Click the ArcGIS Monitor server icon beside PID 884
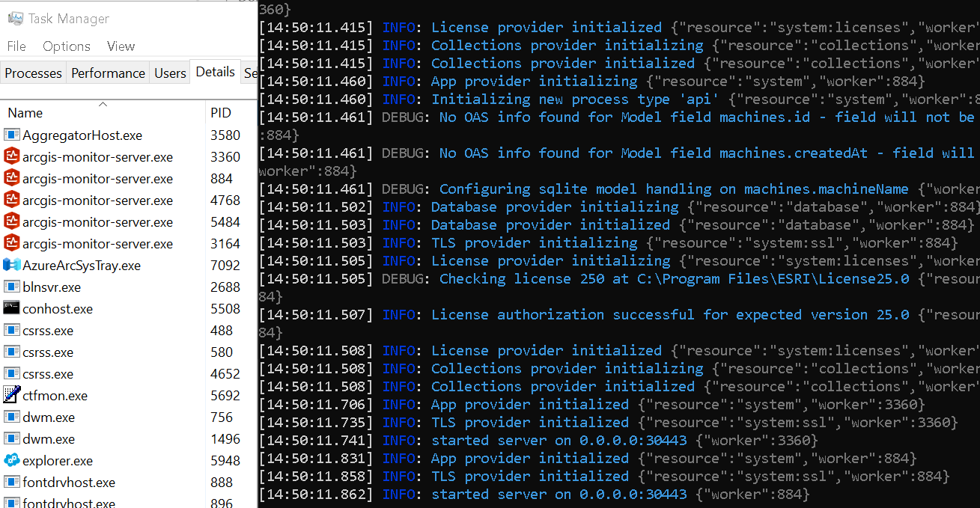Viewport: 980px width, 508px height. click(x=13, y=178)
